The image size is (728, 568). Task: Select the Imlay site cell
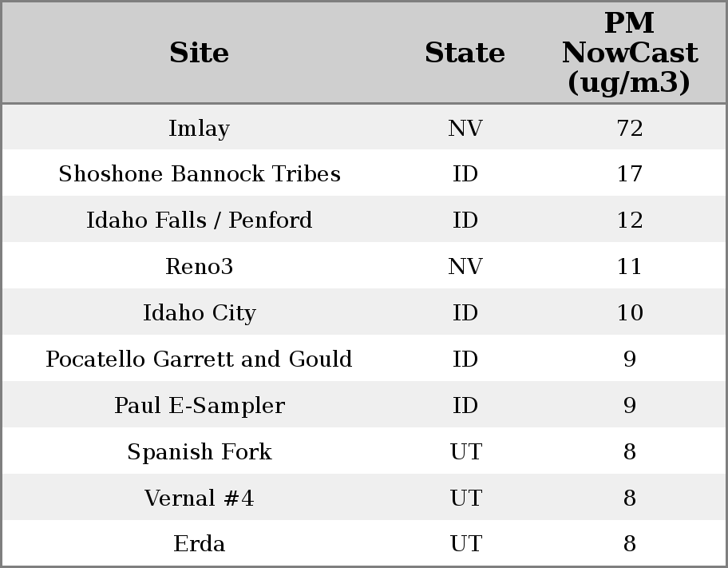199,128
